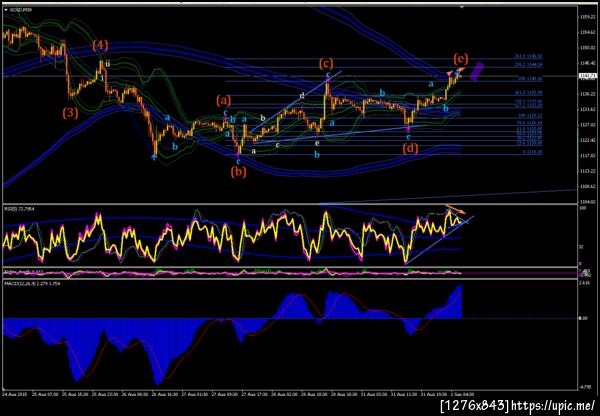Select the orange (b) wave label
This screenshot has height=416, width=600.
click(238, 172)
